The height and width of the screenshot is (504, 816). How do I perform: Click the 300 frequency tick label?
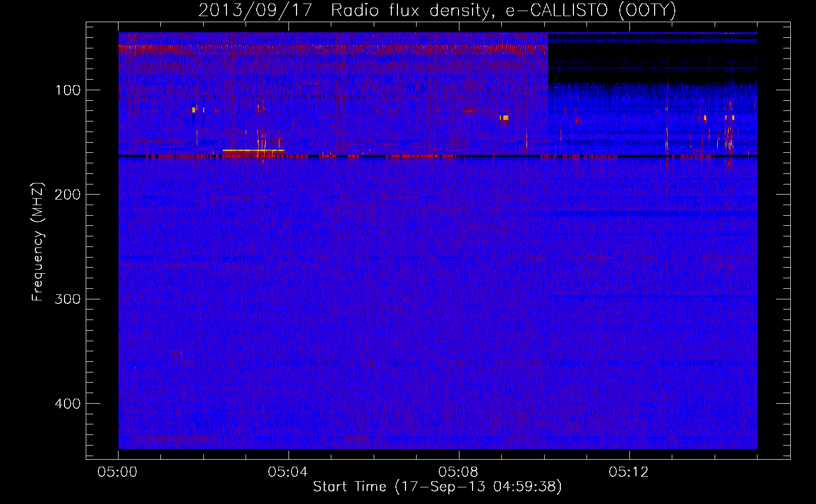coord(68,299)
